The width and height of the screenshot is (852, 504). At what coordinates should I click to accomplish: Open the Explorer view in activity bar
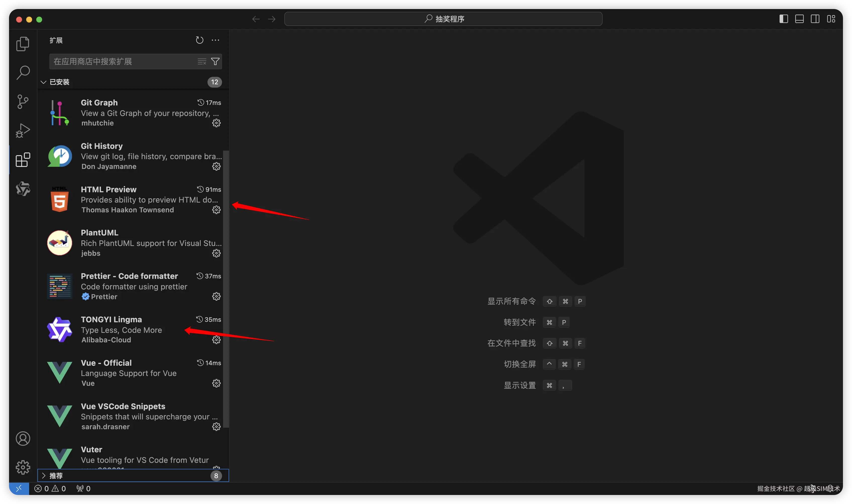click(x=23, y=44)
